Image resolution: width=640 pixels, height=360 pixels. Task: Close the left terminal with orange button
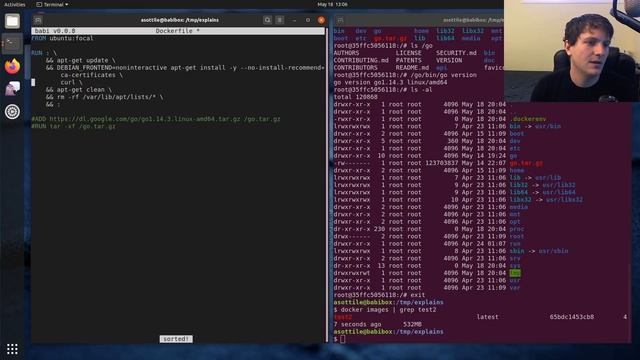(x=321, y=20)
